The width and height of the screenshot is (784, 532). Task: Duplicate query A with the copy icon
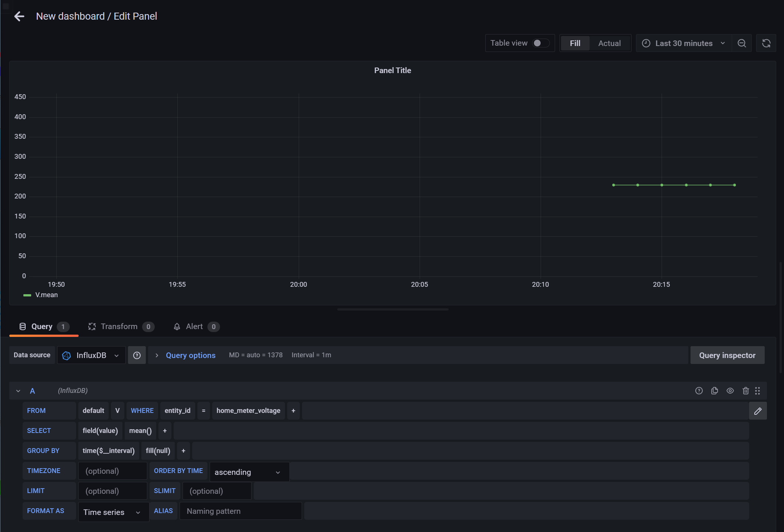(715, 391)
